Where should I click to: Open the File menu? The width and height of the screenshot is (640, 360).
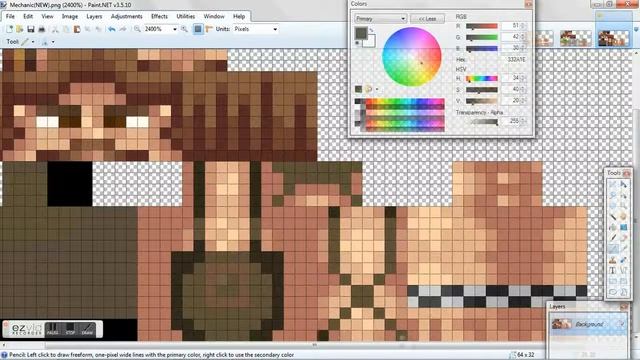point(10,16)
